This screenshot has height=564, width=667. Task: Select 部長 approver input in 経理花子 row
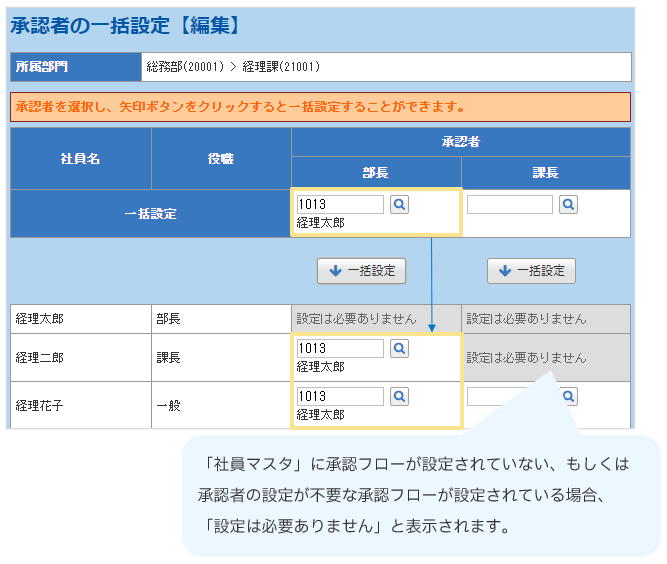(x=340, y=396)
